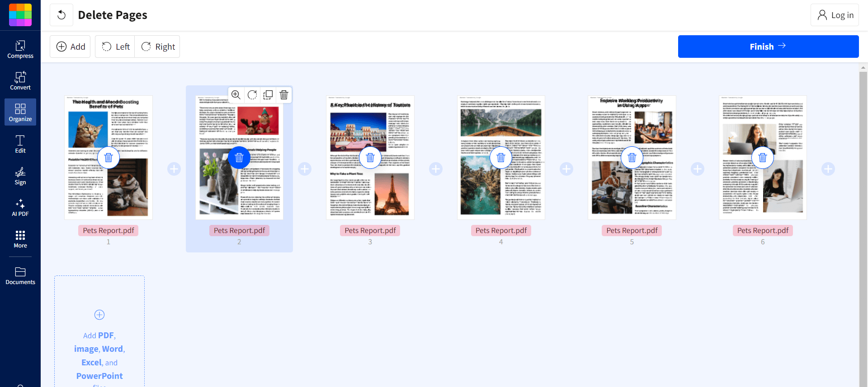This screenshot has width=868, height=387.
Task: Click the vertical scrollbar track
Action: click(x=863, y=229)
